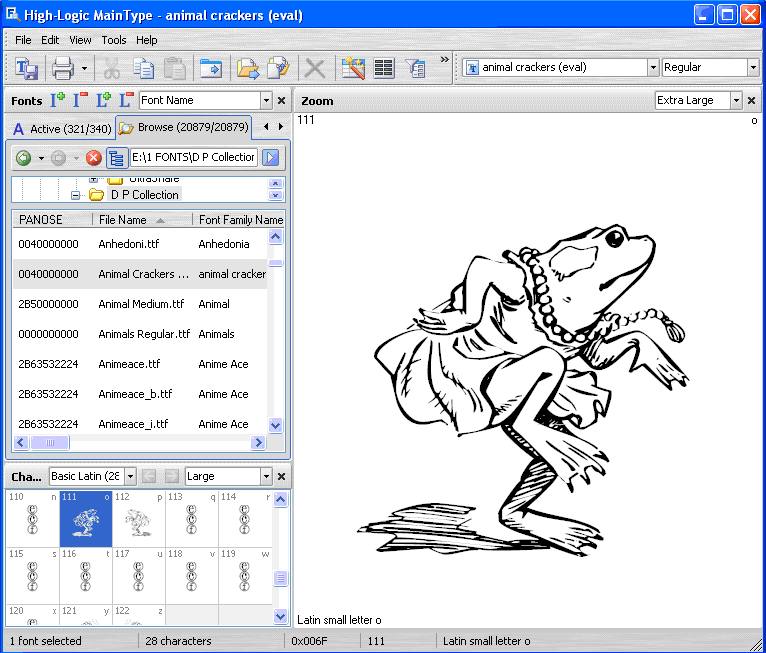
Task: Toggle the folder tree view button
Action: click(x=117, y=158)
